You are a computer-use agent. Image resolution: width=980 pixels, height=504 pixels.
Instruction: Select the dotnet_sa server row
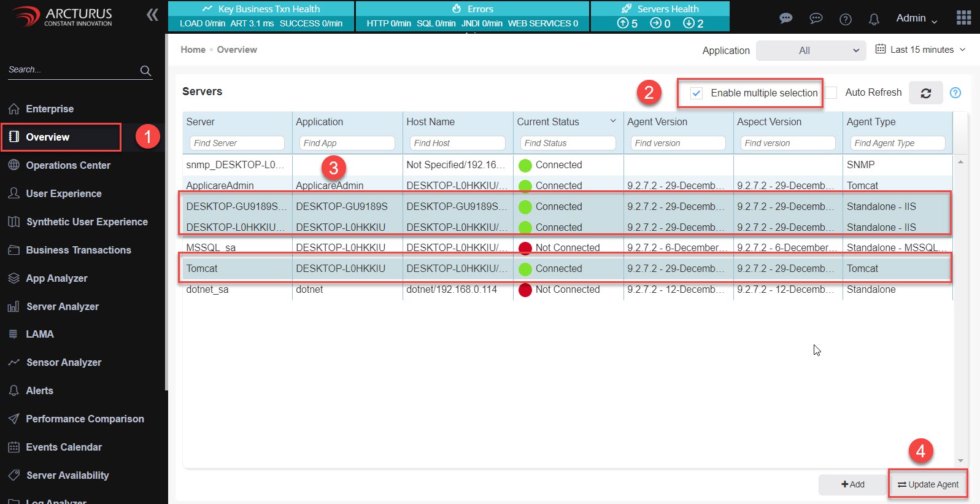click(568, 289)
